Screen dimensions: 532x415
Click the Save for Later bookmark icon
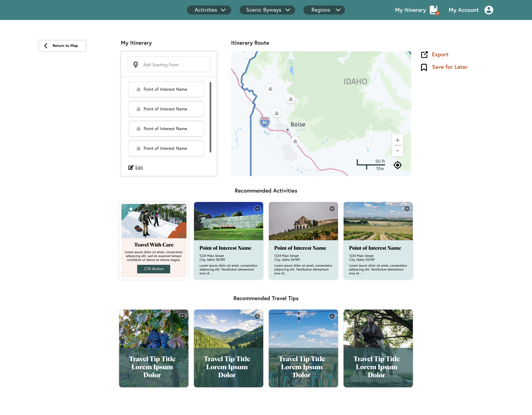coord(424,67)
